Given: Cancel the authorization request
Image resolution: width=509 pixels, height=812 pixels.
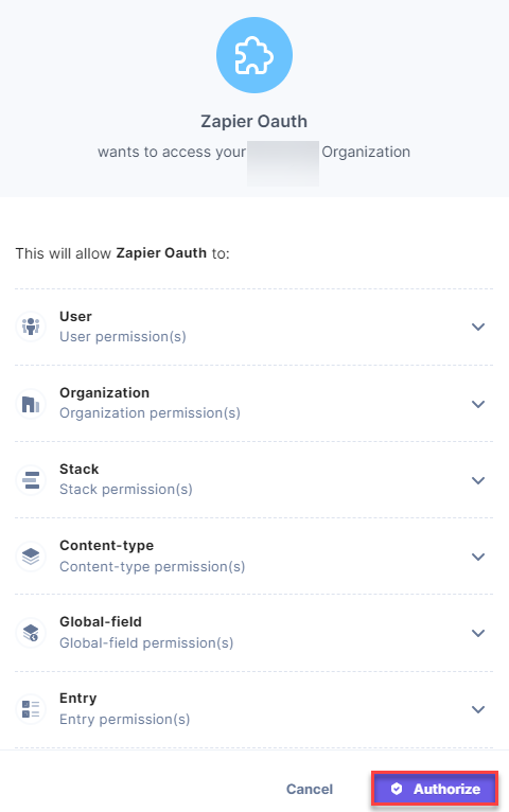Looking at the screenshot, I should coord(309,789).
